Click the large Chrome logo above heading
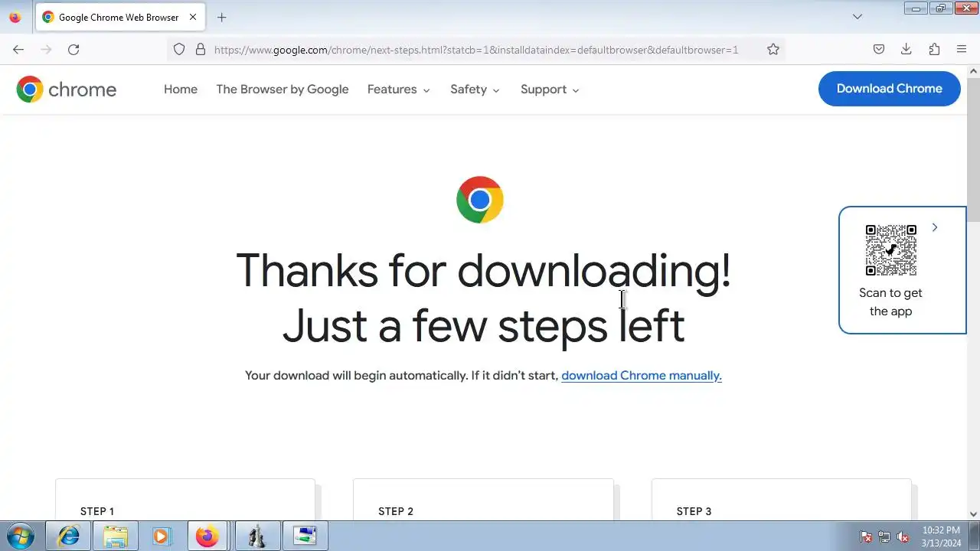This screenshot has height=551, width=980. tap(480, 200)
